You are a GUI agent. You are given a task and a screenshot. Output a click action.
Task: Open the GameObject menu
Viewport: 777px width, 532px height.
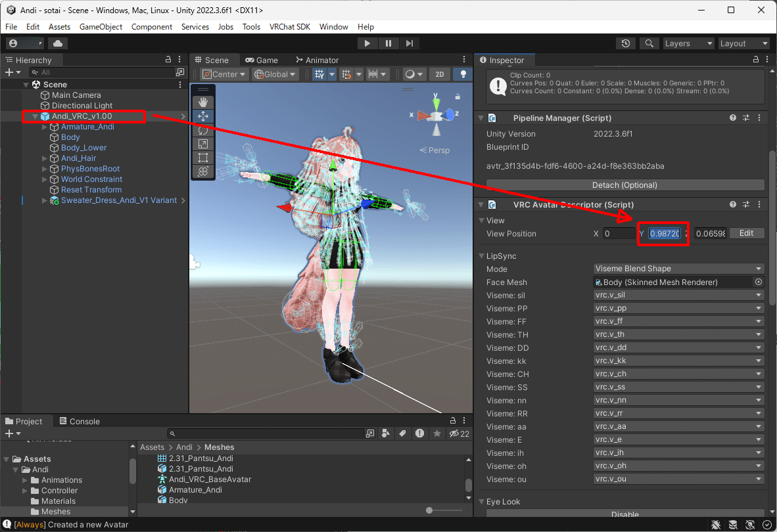coord(101,27)
